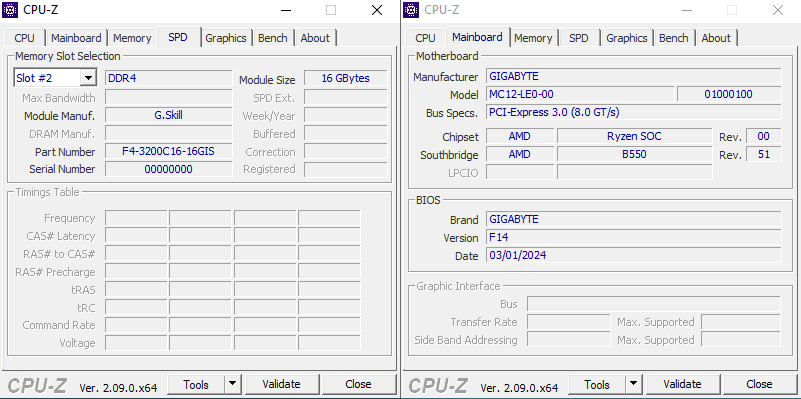Click motherboard Manufacturer GIGABYTE value

[x=633, y=76]
